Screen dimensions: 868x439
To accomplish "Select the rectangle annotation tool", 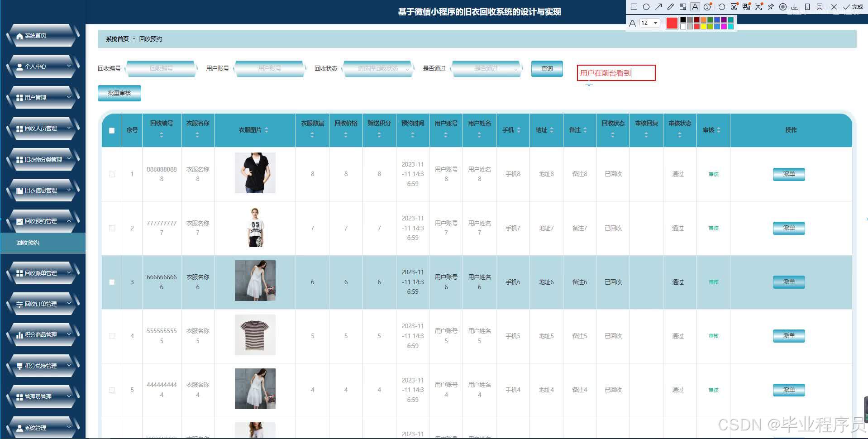I will [x=634, y=7].
